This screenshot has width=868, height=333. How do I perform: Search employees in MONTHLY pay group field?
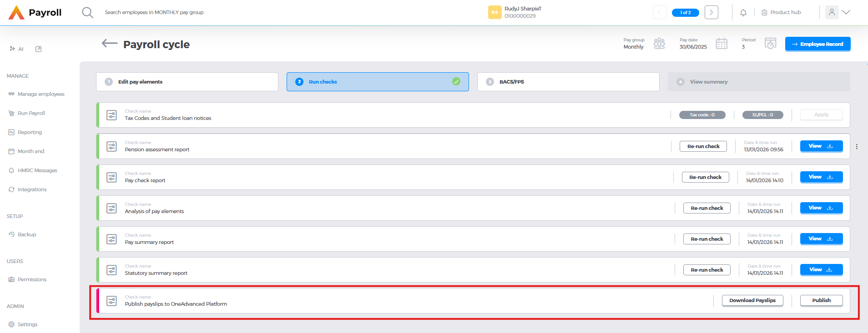pyautogui.click(x=154, y=12)
